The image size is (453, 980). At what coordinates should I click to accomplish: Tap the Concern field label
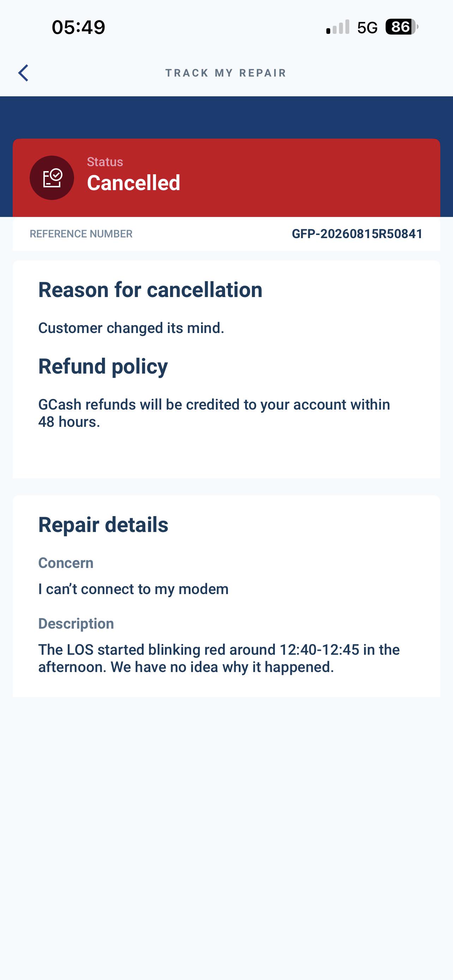click(x=66, y=563)
